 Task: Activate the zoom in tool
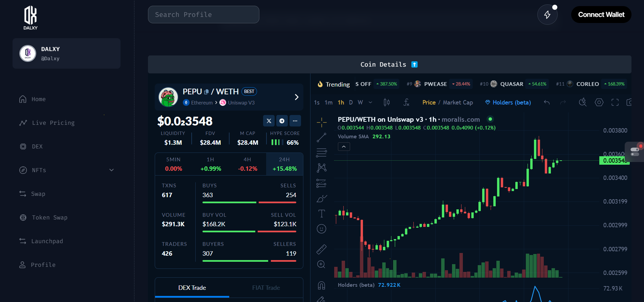click(321, 264)
